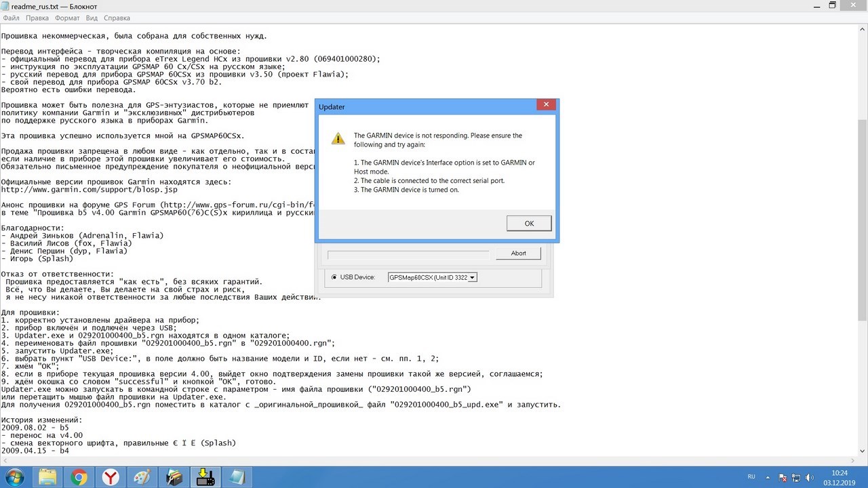Click the RU language indicator
Screen dimensions: 868x488
(x=751, y=477)
